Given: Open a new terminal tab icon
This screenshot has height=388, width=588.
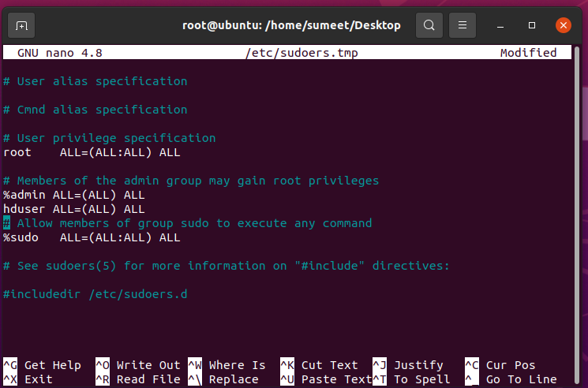Looking at the screenshot, I should (x=21, y=25).
